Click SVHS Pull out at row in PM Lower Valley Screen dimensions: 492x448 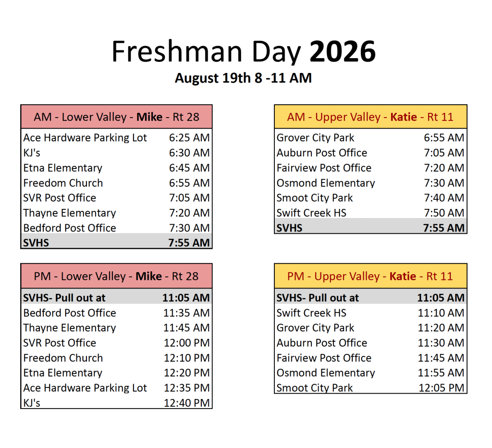click(x=116, y=298)
